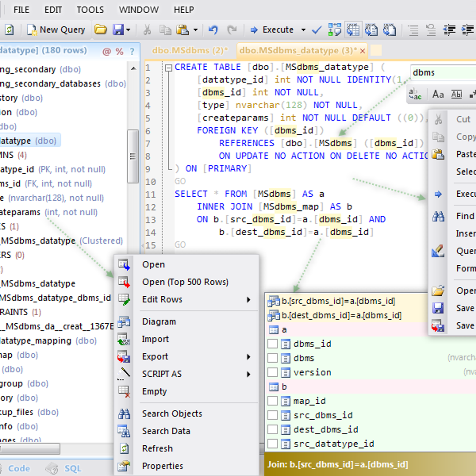Click the New Query toolbar button
The width and height of the screenshot is (476, 476).
tap(56, 30)
